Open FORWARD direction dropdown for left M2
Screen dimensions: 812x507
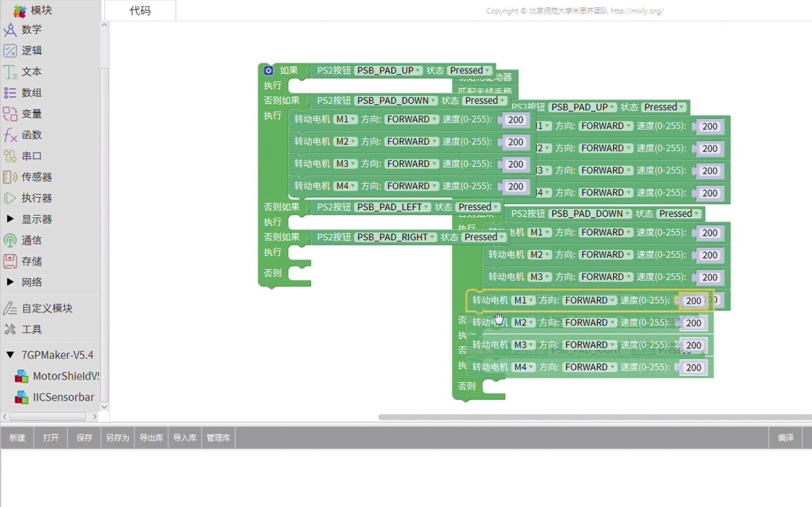click(x=411, y=142)
